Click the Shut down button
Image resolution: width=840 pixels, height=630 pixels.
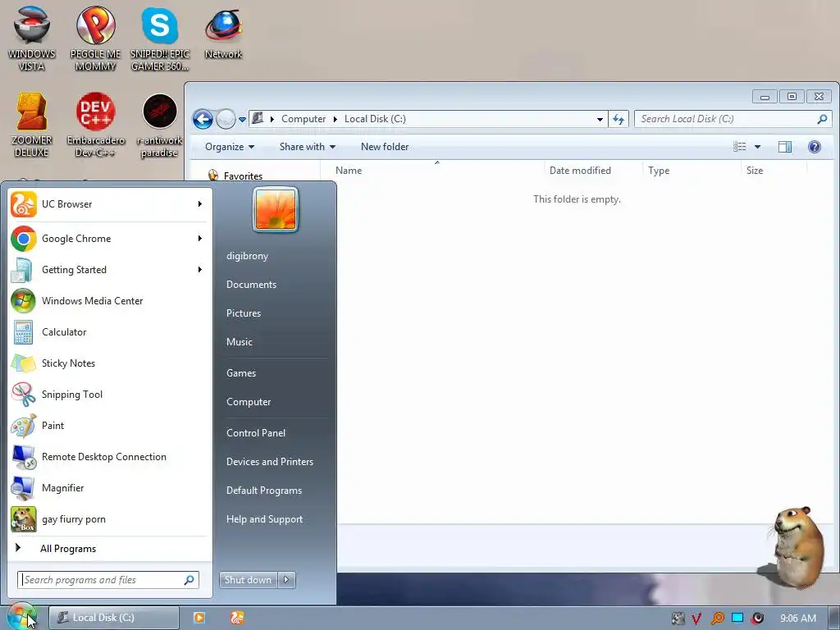tap(248, 580)
